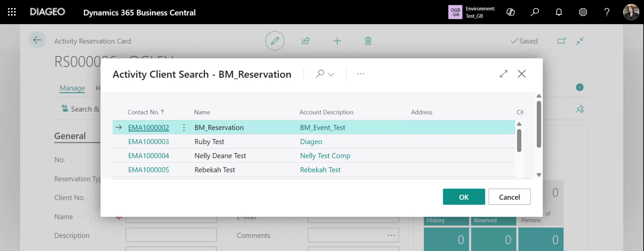The width and height of the screenshot is (644, 251).
Task: Open the card in a new window
Action: click(x=561, y=41)
